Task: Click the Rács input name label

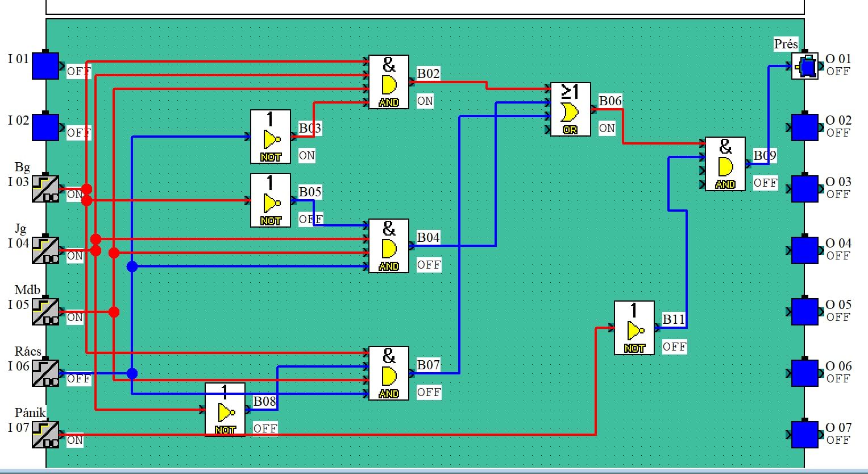Action: coord(28,351)
